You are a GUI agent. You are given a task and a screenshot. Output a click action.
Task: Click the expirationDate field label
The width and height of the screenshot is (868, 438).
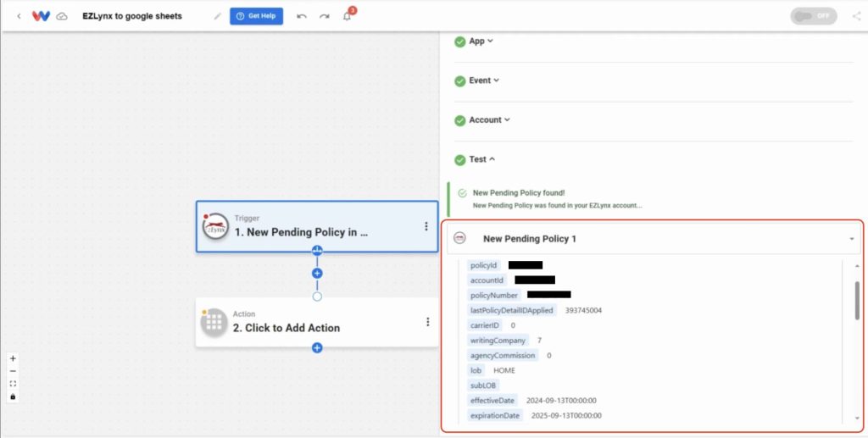coord(495,415)
